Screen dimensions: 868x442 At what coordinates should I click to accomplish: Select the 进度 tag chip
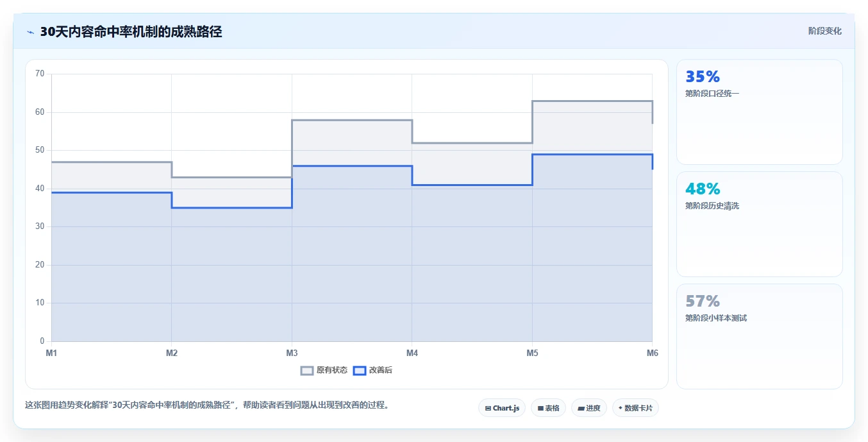588,408
